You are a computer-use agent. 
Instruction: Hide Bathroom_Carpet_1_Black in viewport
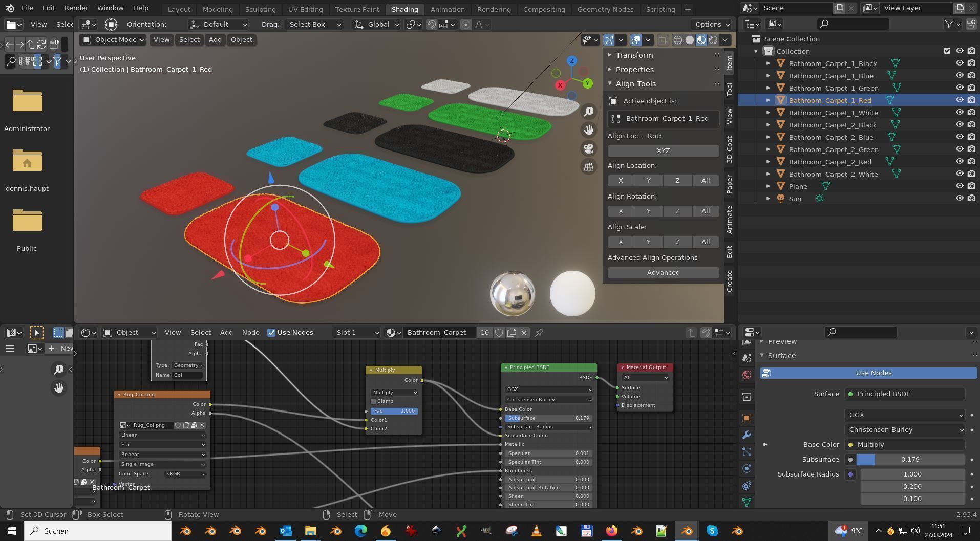pos(960,63)
